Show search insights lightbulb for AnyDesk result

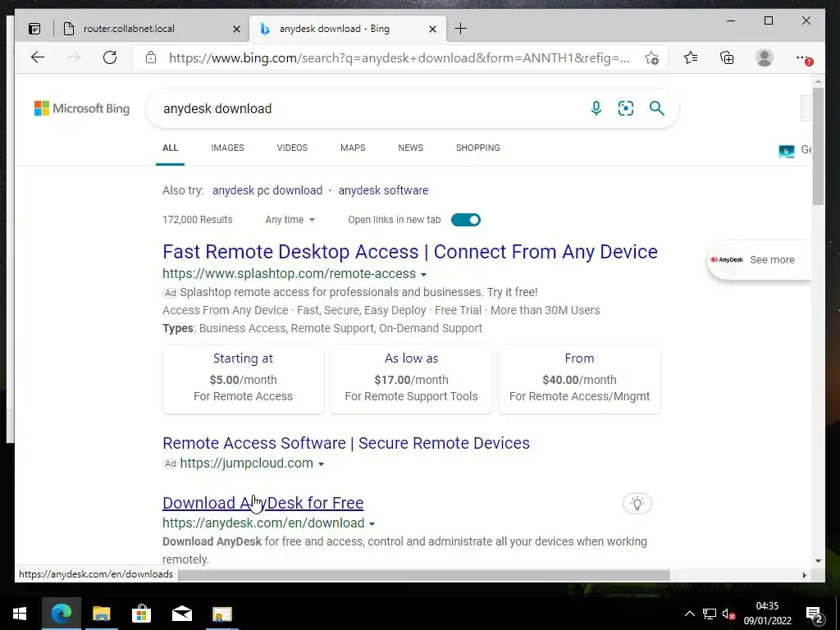[x=637, y=504]
